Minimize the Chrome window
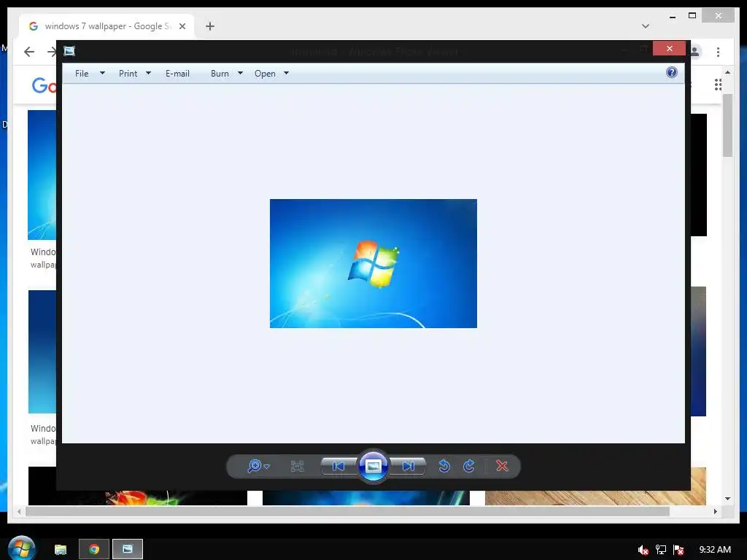 (x=672, y=16)
